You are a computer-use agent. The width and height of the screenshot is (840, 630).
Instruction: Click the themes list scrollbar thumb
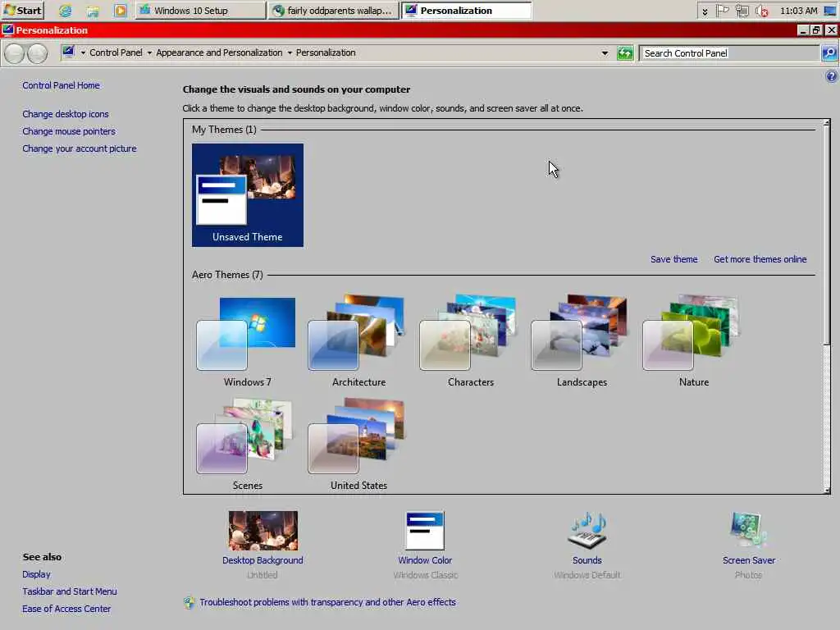(827, 235)
